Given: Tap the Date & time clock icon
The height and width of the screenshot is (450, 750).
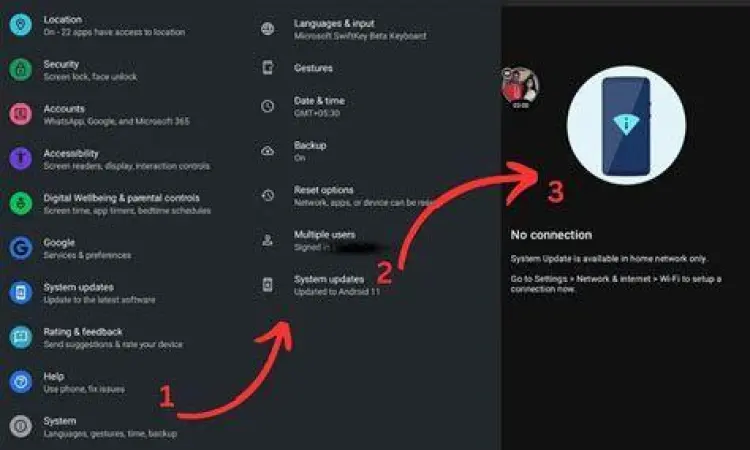Looking at the screenshot, I should click(267, 106).
